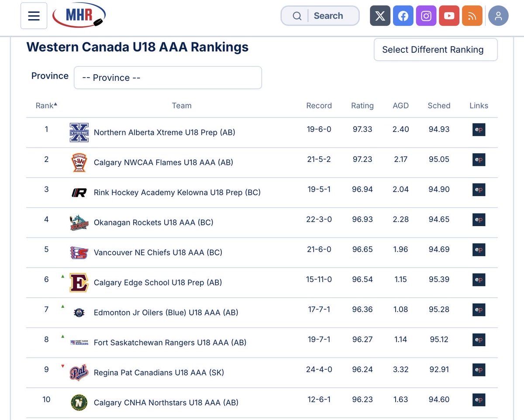The image size is (524, 420).
Task: Open Elite Prospects link for Vancouver NE Chiefs
Action: (479, 250)
